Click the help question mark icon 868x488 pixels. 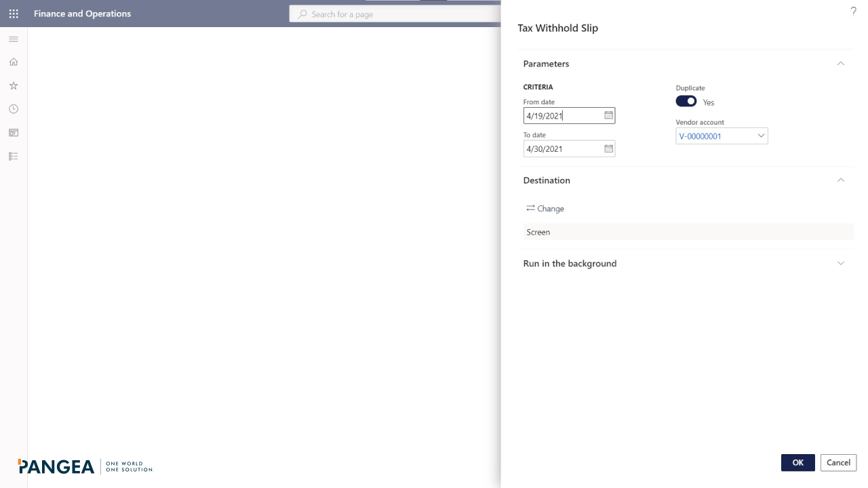853,12
